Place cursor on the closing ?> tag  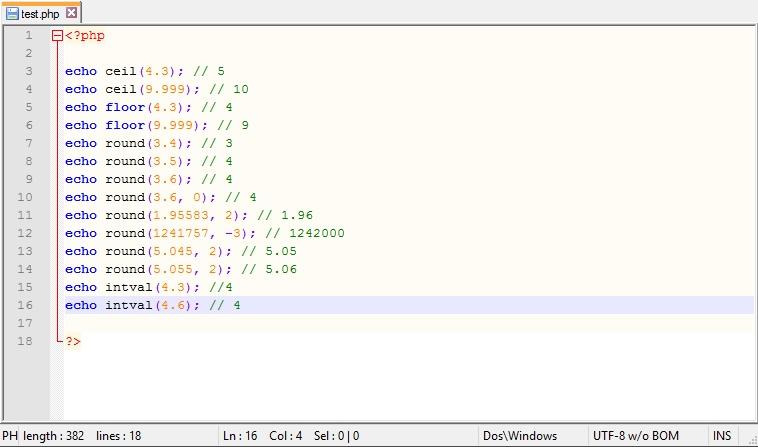pyautogui.click(x=73, y=341)
